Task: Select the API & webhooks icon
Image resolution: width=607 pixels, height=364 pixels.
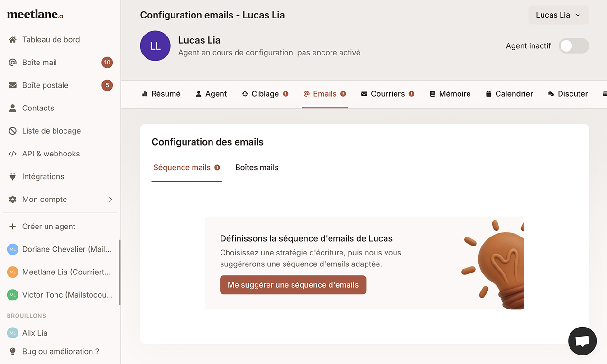Action: 12,153
